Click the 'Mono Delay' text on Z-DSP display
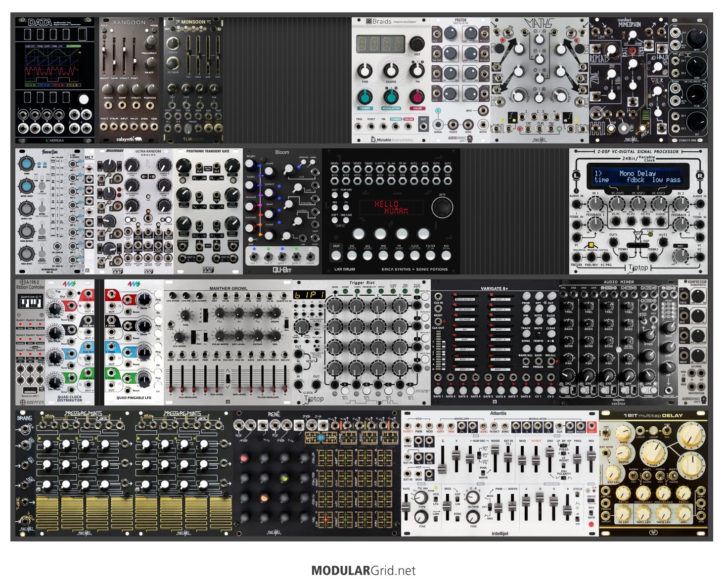Screen dimensions: 728x581 637,173
